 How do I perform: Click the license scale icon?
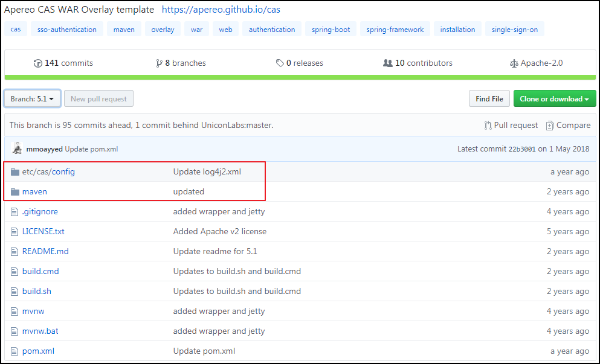coord(514,63)
